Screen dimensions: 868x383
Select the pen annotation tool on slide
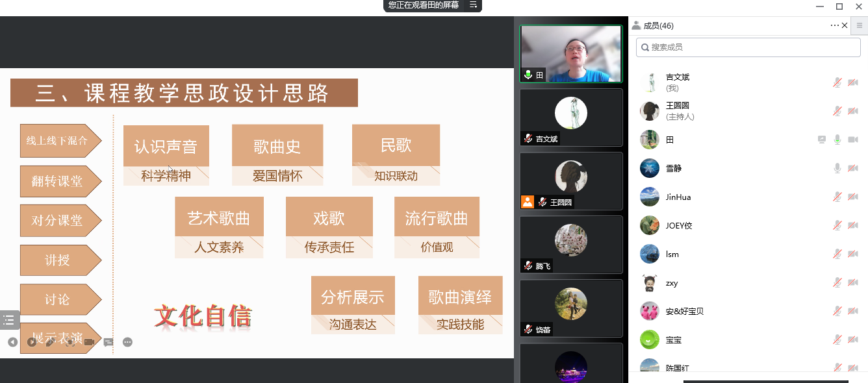click(x=50, y=342)
